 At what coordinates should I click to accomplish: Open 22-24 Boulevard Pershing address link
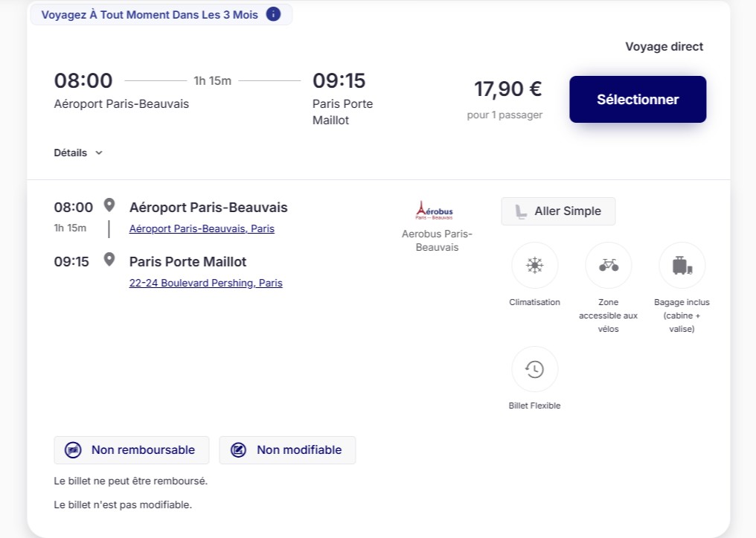click(x=205, y=284)
